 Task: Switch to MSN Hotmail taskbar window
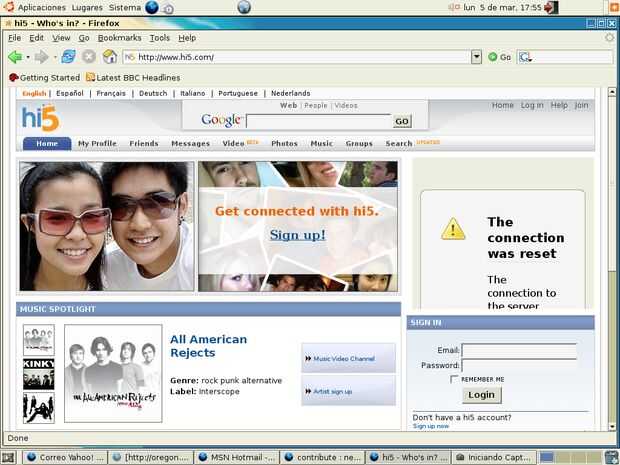[x=236, y=457]
